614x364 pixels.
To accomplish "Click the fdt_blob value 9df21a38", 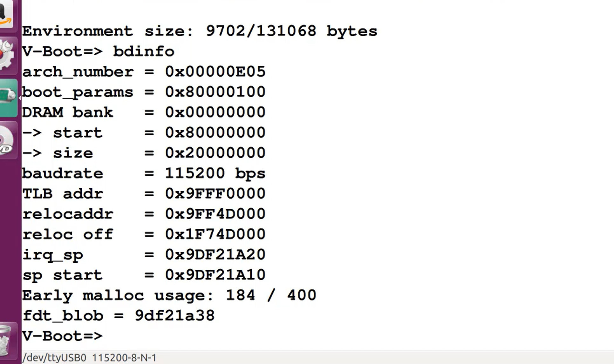I will coord(175,315).
